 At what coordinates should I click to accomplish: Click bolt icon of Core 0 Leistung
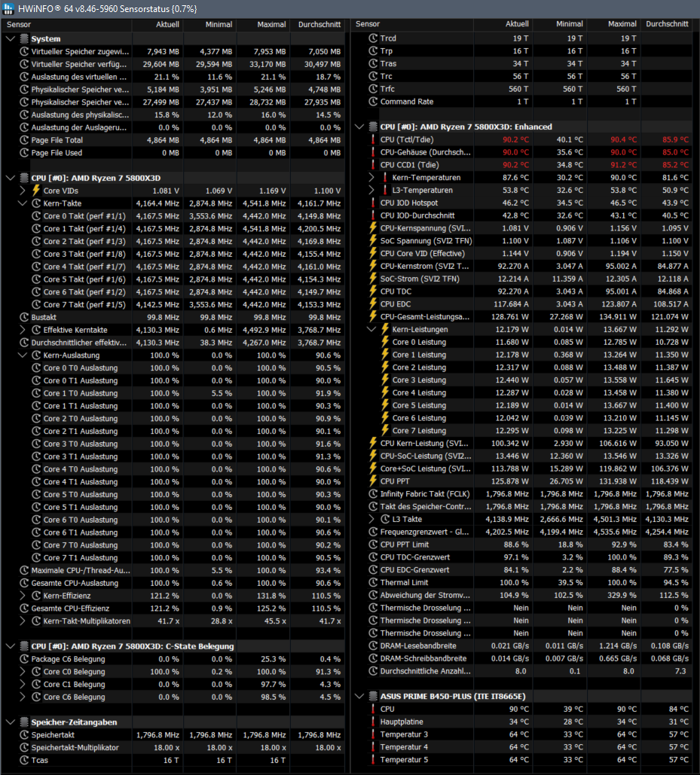click(x=385, y=342)
